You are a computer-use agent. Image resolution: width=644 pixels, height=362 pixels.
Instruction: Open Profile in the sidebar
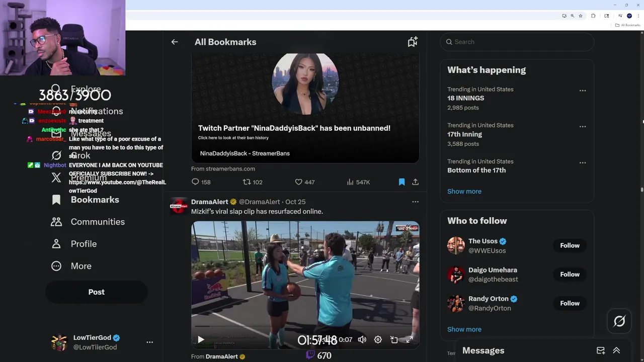click(74, 244)
